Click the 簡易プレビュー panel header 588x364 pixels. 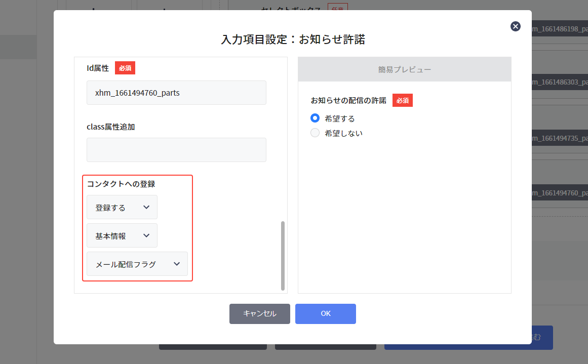[404, 69]
